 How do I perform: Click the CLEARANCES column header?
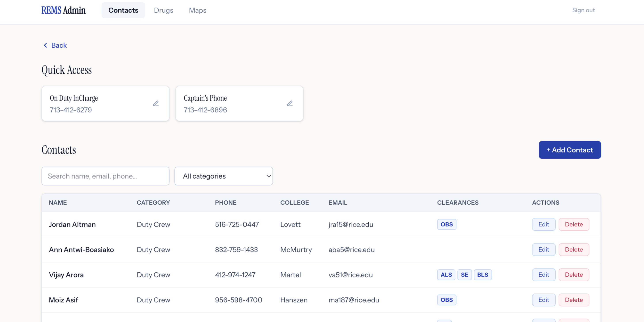pyautogui.click(x=458, y=203)
